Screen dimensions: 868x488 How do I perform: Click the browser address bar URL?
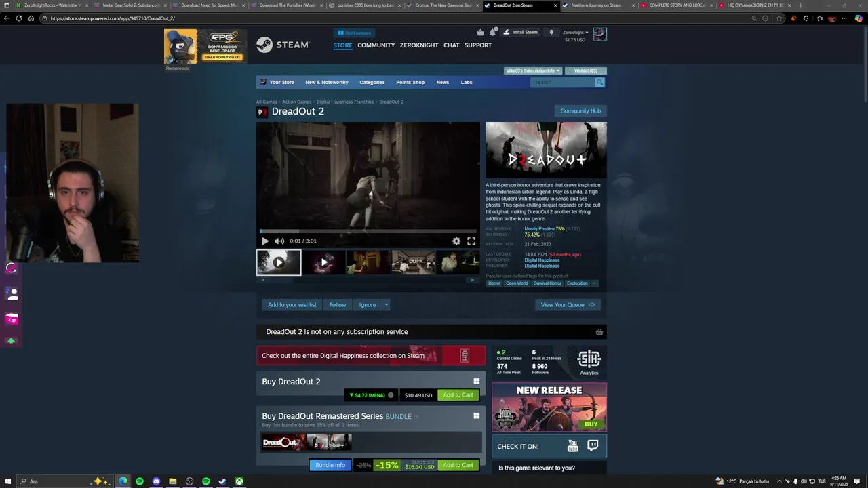[x=113, y=18]
